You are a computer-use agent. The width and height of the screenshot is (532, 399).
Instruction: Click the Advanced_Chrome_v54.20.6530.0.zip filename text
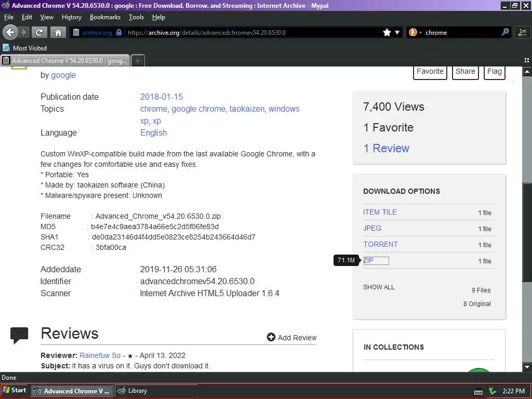pos(158,217)
